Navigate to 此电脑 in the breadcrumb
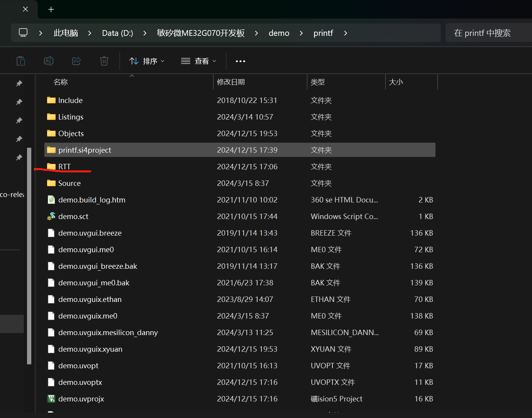The image size is (532, 418). 66,33
